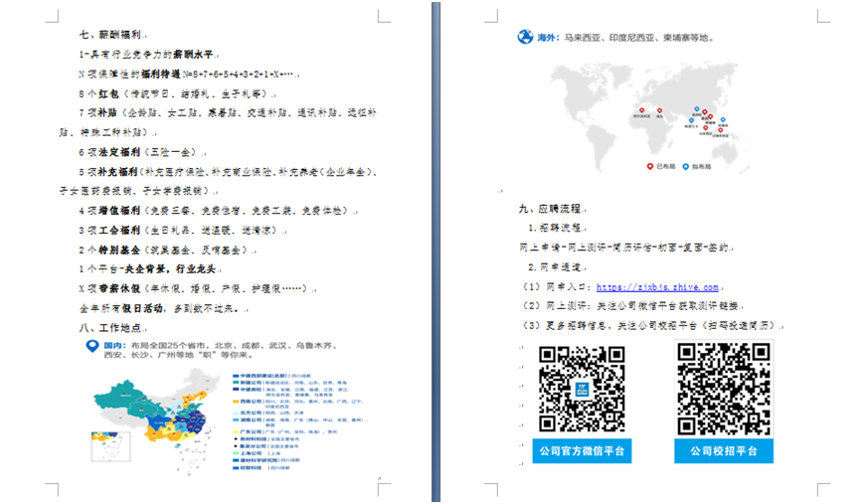Click the red 已布局 legend marker
Screen dimensions: 864x504
click(x=649, y=166)
